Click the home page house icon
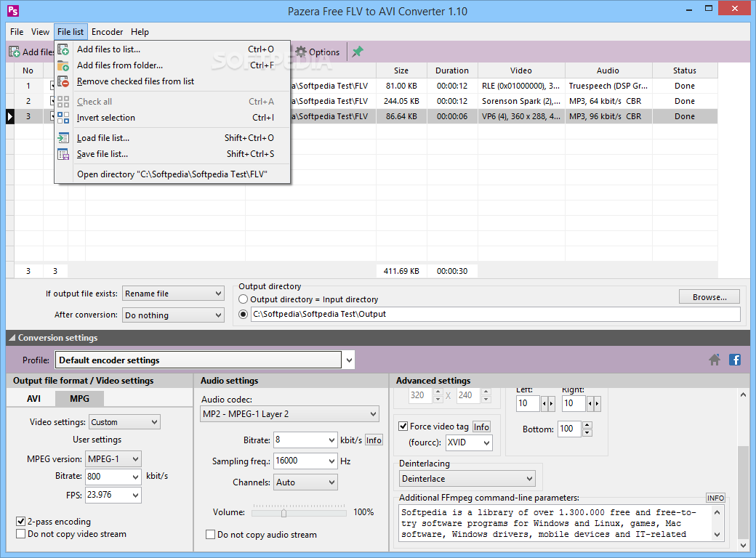 (715, 360)
